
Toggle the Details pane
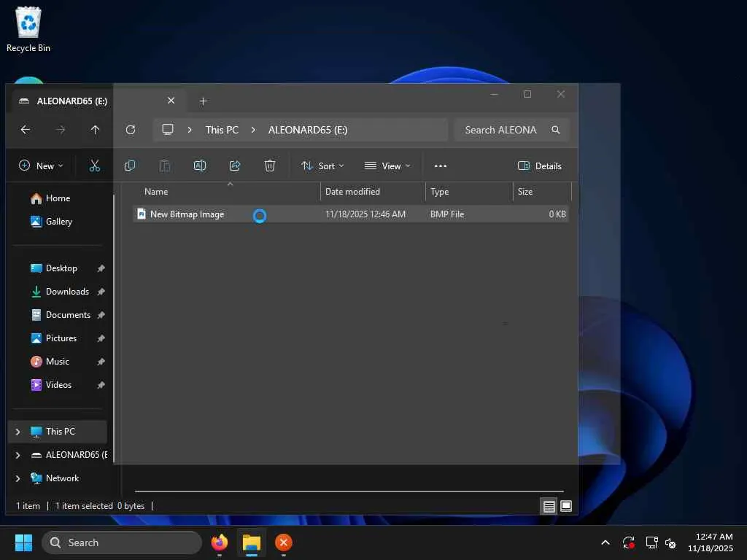(x=540, y=166)
